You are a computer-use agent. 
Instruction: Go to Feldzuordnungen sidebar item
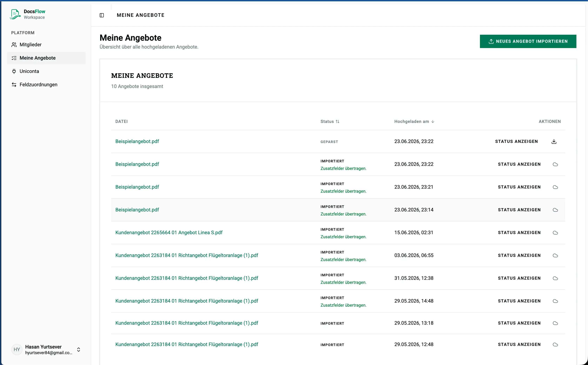pyautogui.click(x=46, y=85)
